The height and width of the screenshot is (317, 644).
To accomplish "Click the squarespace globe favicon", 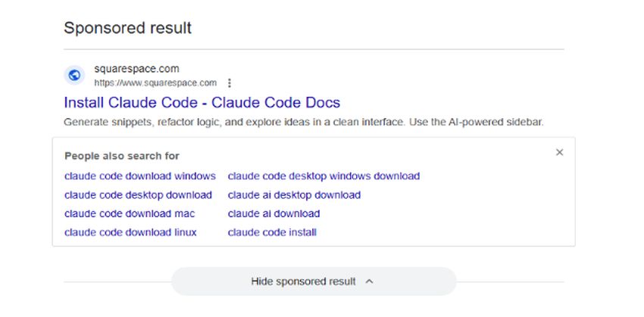I will pos(74,75).
